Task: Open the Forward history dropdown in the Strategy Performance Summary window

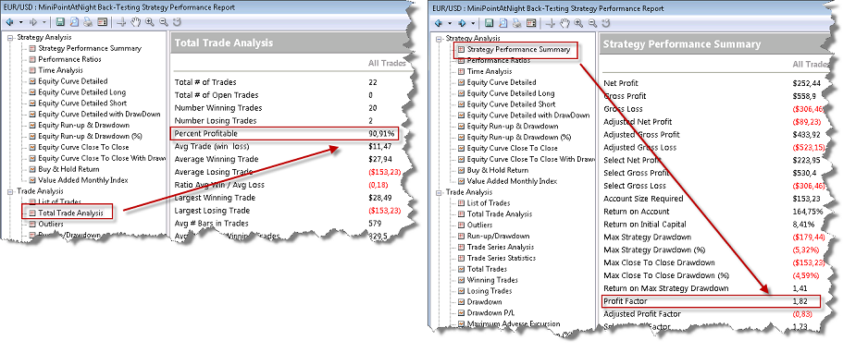Action: 473,23
